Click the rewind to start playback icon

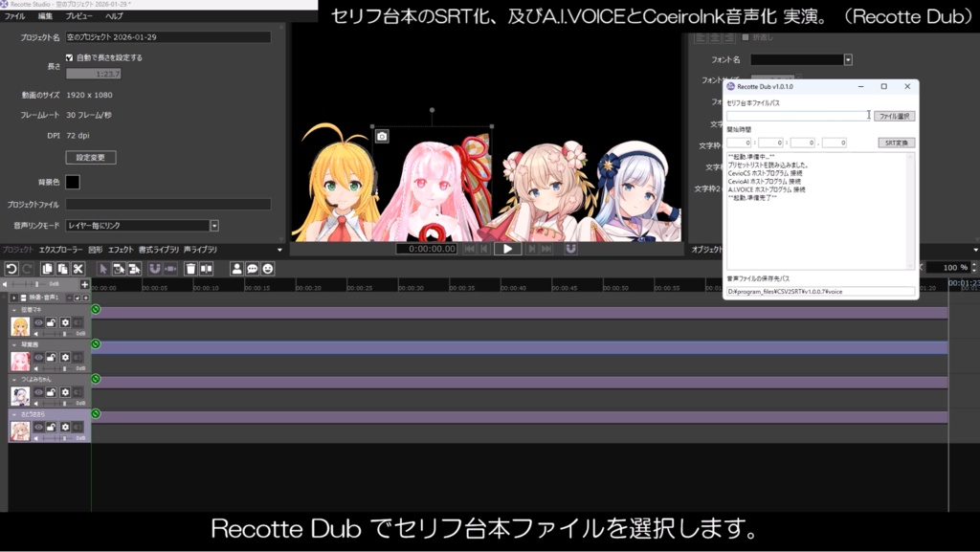click(x=469, y=249)
